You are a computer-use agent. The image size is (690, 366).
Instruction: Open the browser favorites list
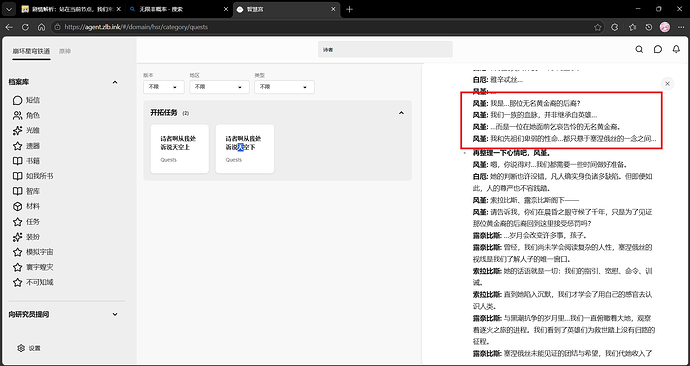[x=632, y=27]
